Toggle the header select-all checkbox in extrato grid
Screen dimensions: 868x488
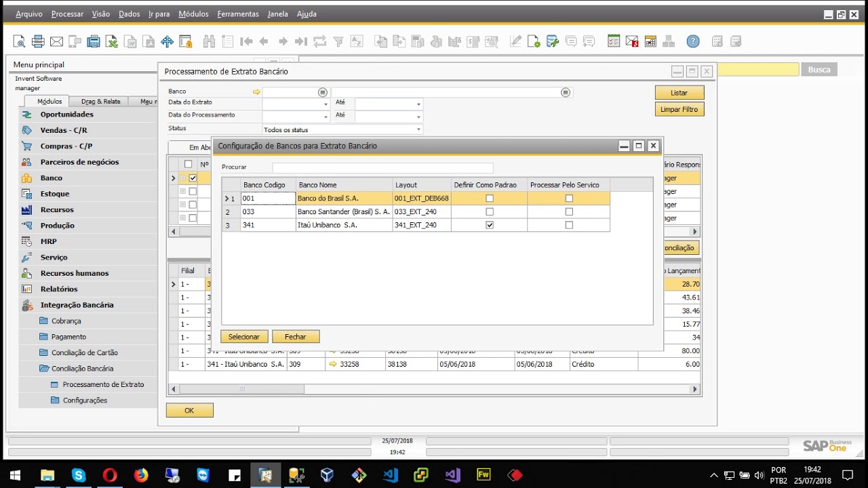[189, 164]
